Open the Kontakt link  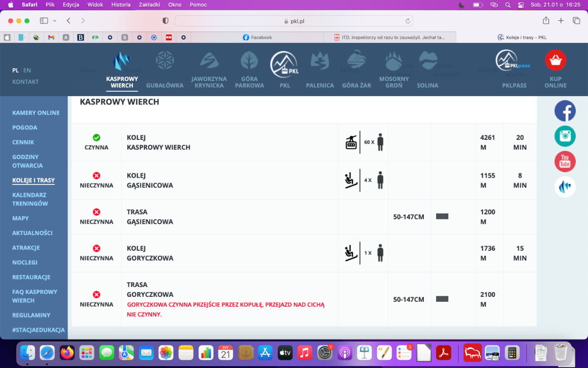(x=25, y=82)
